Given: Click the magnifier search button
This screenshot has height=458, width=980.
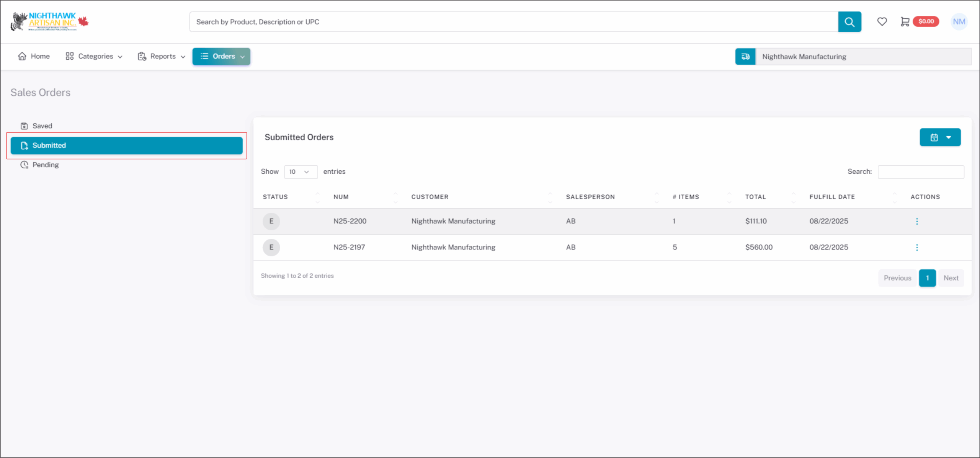Looking at the screenshot, I should [849, 22].
